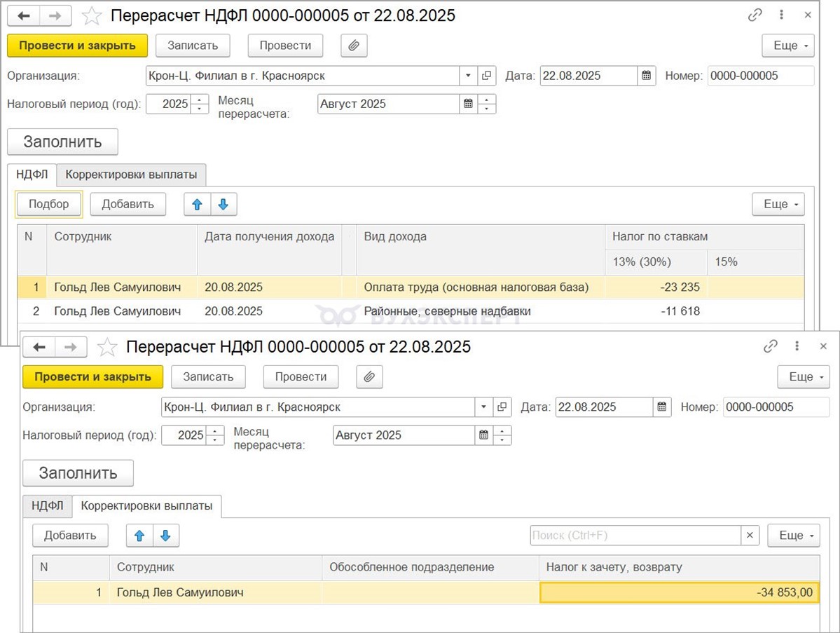Click the open organization icon in the background window
Image resolution: width=840 pixels, height=633 pixels.
[487, 76]
